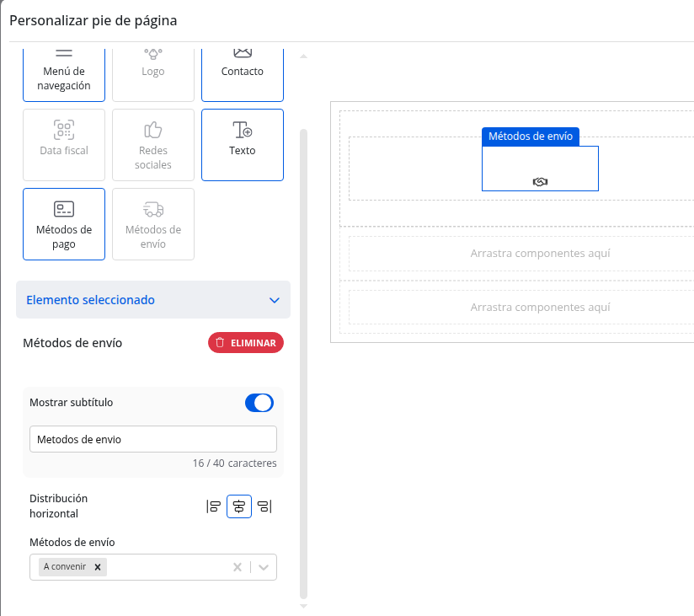Toggle the Mostrar subtítulo switch

[259, 403]
